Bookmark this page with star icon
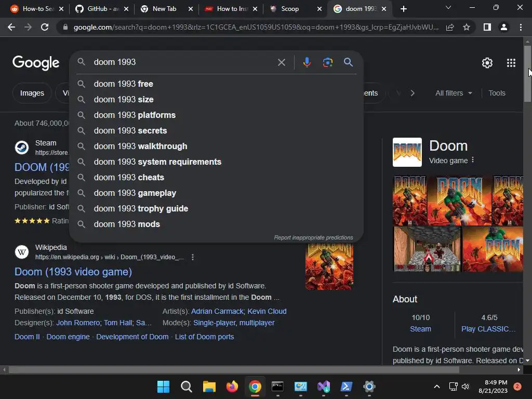 [467, 27]
